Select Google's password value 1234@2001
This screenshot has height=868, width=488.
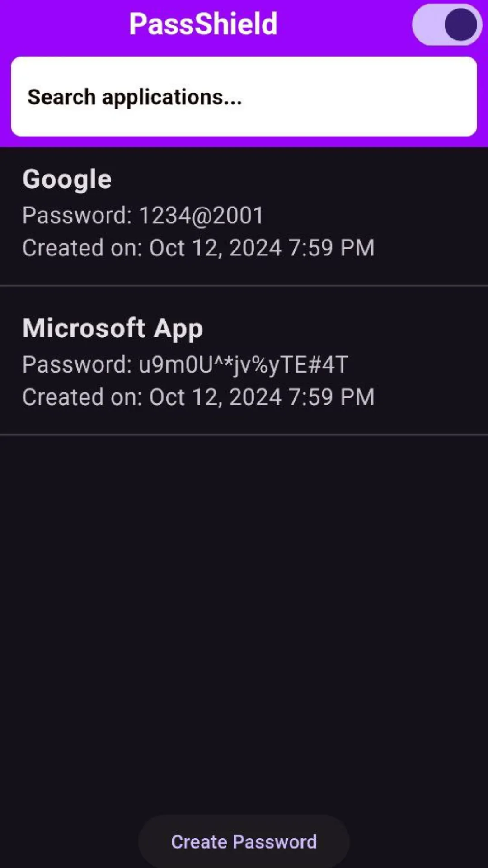(201, 215)
